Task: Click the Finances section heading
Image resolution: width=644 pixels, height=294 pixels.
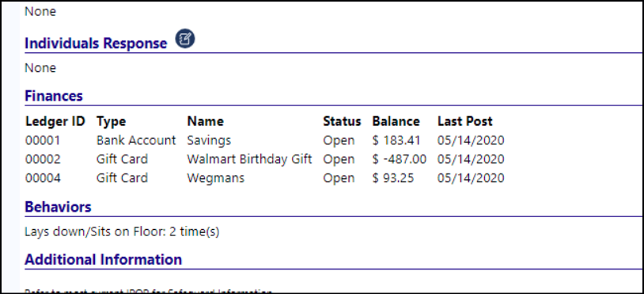Action: 54,96
